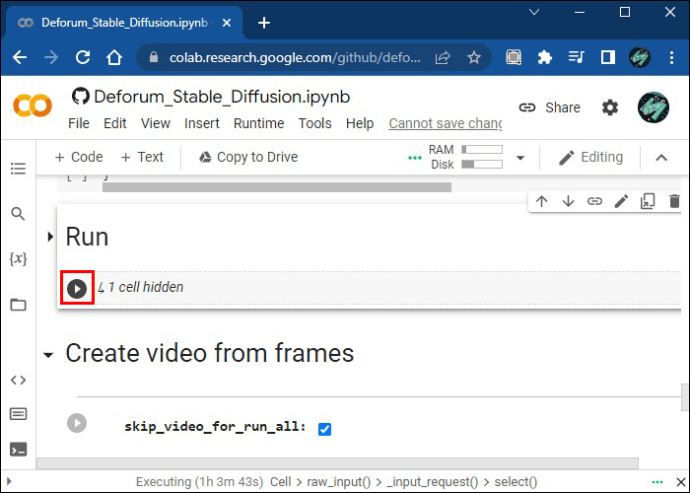Screen dimensions: 690x493
Task: Open the code snippets icon
Action: 18,380
